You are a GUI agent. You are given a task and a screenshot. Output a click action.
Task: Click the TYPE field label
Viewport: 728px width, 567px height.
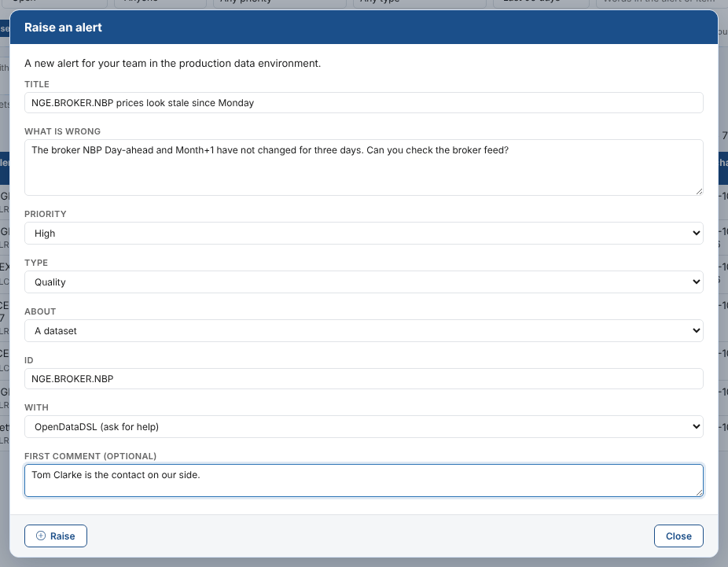point(36,263)
